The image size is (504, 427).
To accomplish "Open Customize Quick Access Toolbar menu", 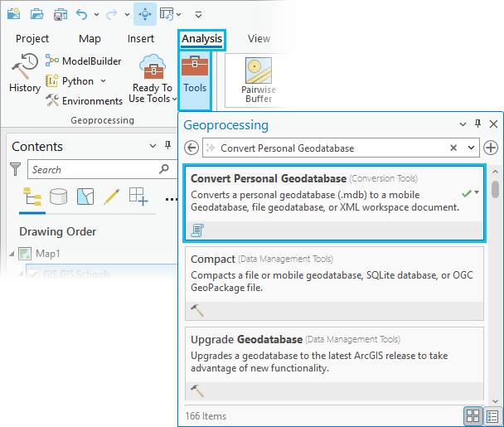I will click(x=198, y=14).
